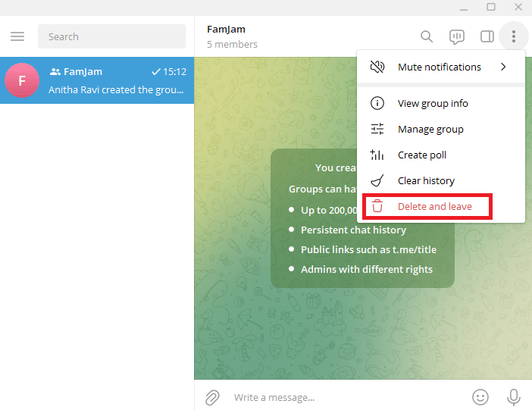
Task: Select Delete and leave
Action: click(x=441, y=206)
